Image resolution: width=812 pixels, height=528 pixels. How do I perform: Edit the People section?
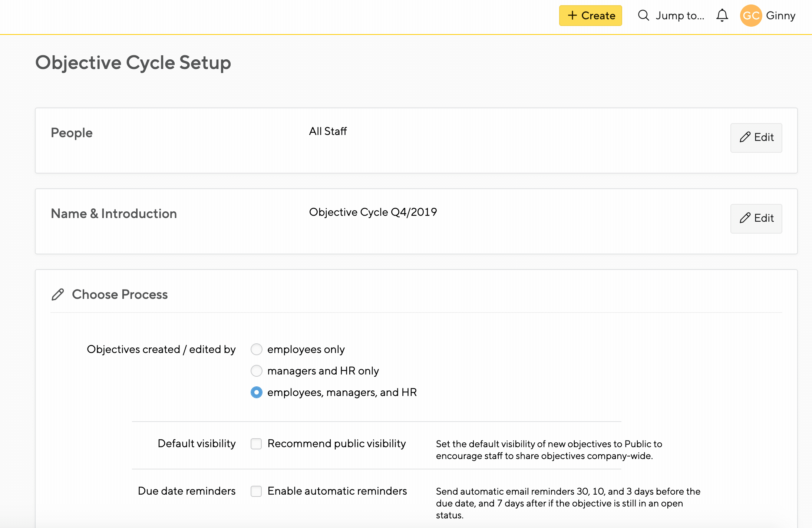pyautogui.click(x=756, y=138)
